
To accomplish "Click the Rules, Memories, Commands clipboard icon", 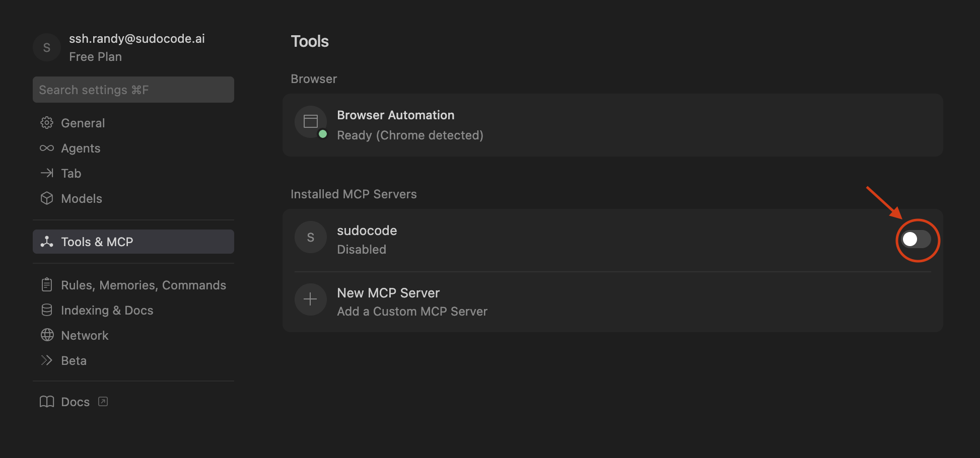I will pos(46,284).
